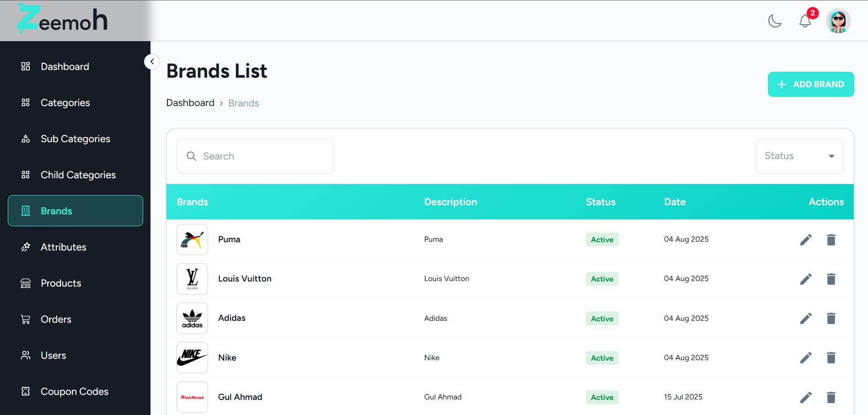The image size is (868, 415).
Task: Delete the Louis Vuitton brand
Action: click(831, 279)
